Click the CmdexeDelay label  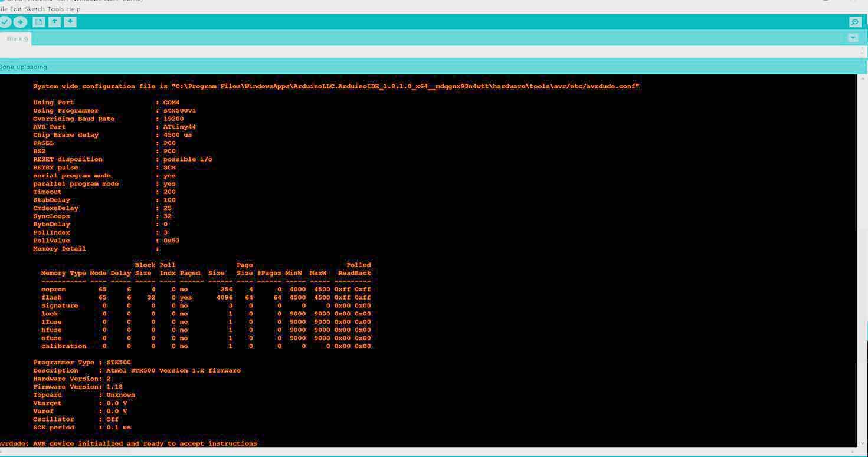tap(55, 208)
